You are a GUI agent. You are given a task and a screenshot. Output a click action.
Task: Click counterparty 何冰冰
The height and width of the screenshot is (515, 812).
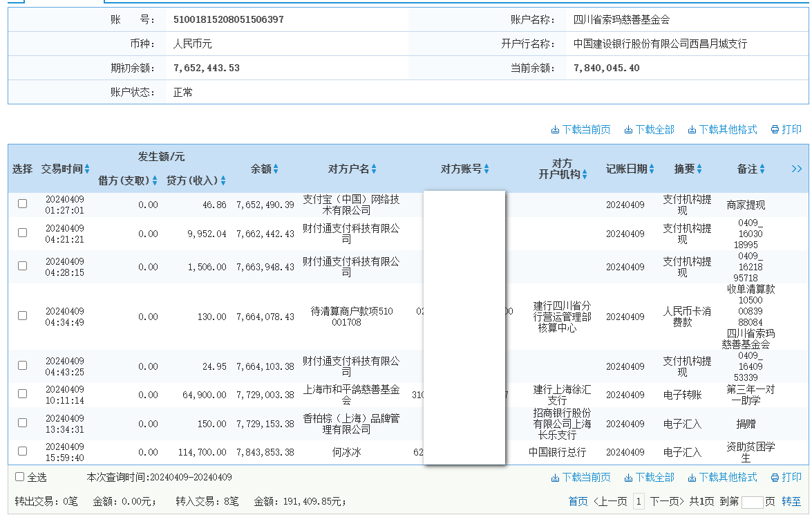click(346, 452)
